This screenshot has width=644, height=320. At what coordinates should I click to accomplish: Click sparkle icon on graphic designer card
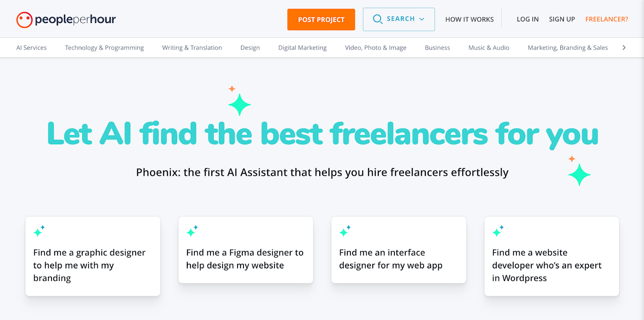[39, 231]
